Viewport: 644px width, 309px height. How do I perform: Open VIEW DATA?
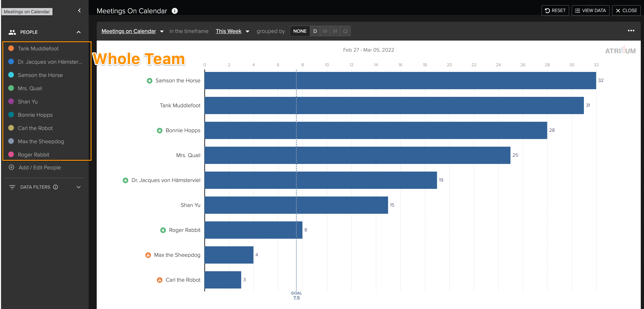[x=590, y=10]
